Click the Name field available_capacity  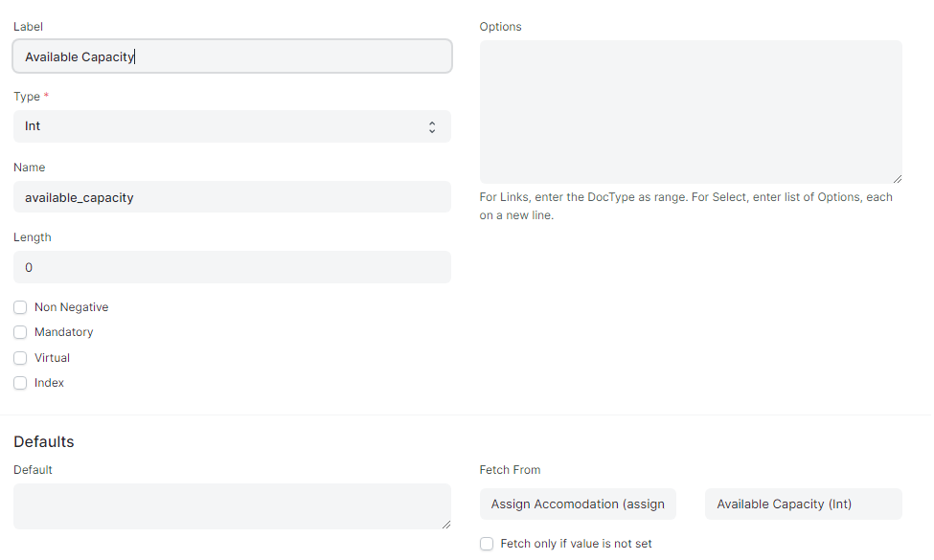click(x=232, y=197)
